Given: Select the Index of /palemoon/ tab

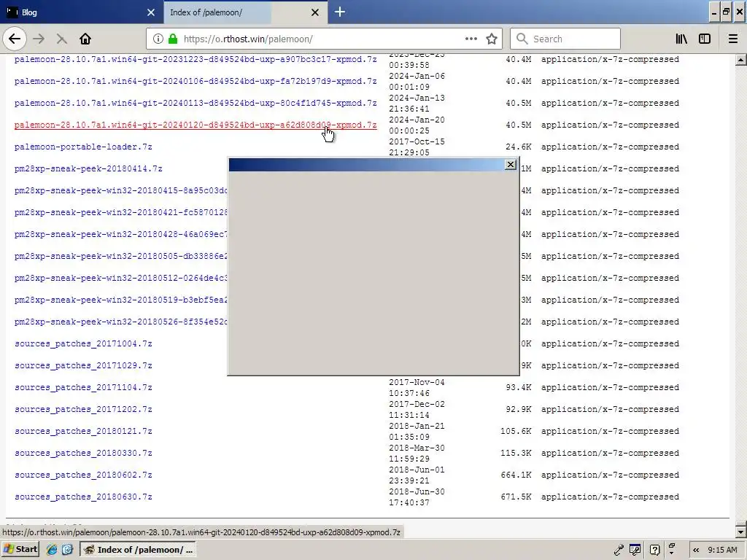Looking at the screenshot, I should pos(245,12).
